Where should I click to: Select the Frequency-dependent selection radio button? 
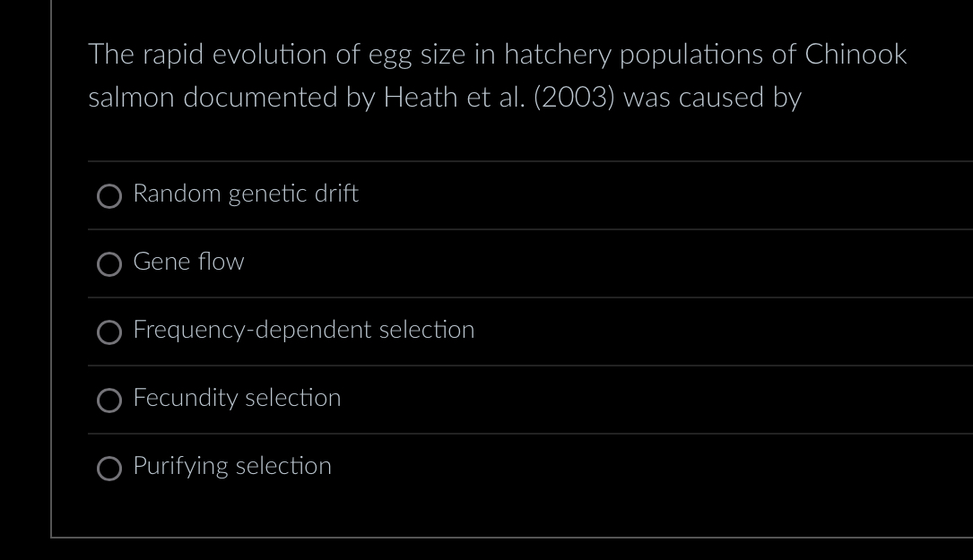click(109, 332)
